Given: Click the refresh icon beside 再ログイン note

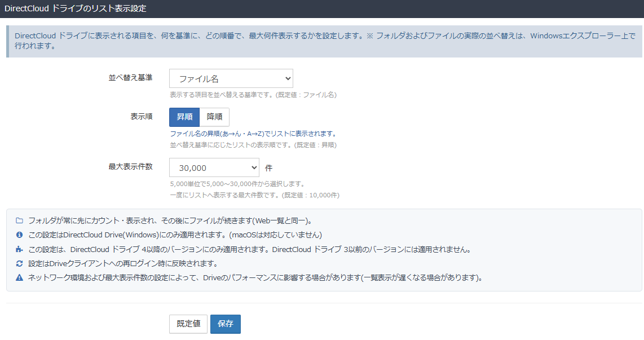Looking at the screenshot, I should pos(19,264).
